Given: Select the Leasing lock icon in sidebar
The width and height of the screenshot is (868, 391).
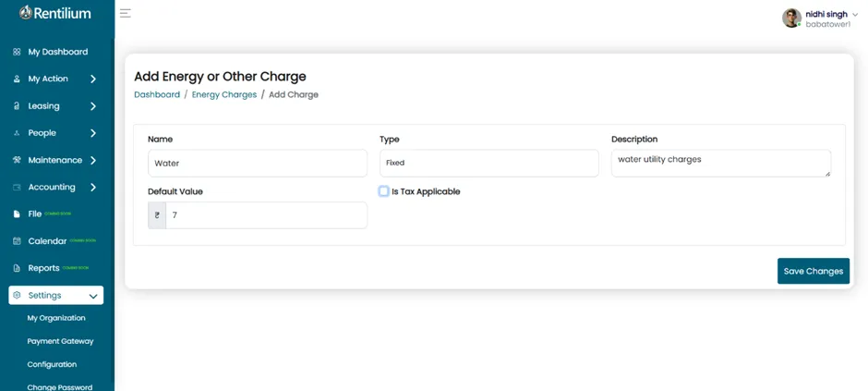Looking at the screenshot, I should tap(17, 105).
